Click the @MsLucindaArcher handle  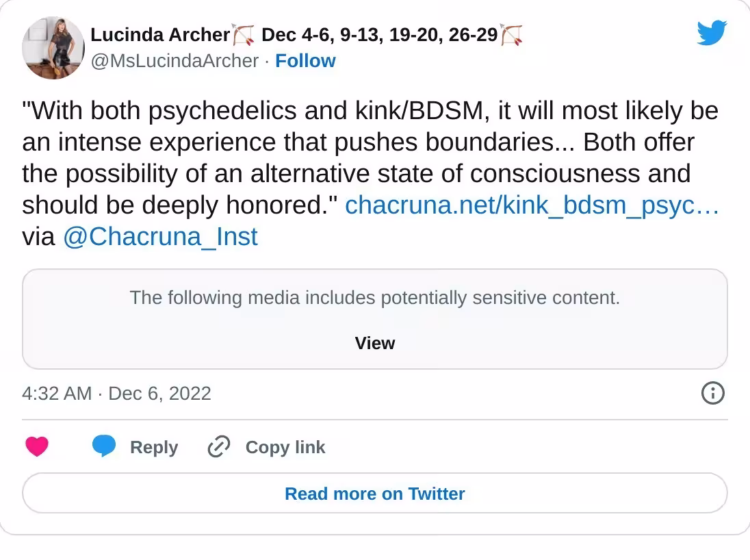174,61
